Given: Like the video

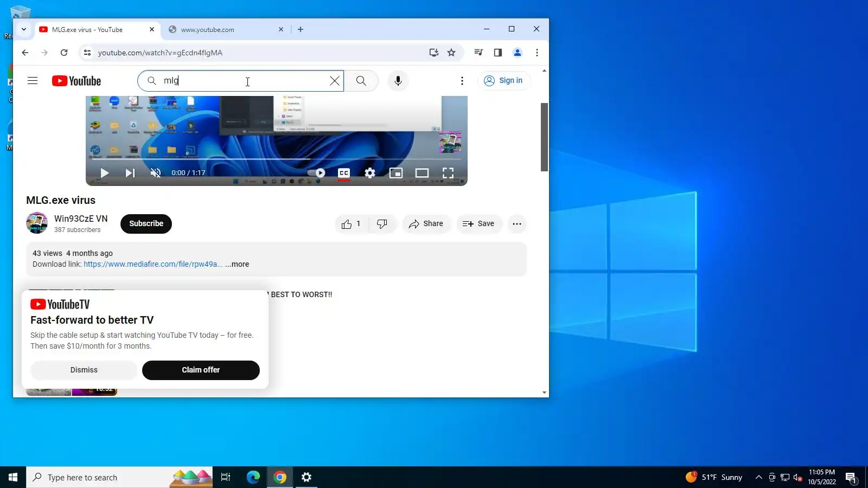Looking at the screenshot, I should (x=352, y=224).
